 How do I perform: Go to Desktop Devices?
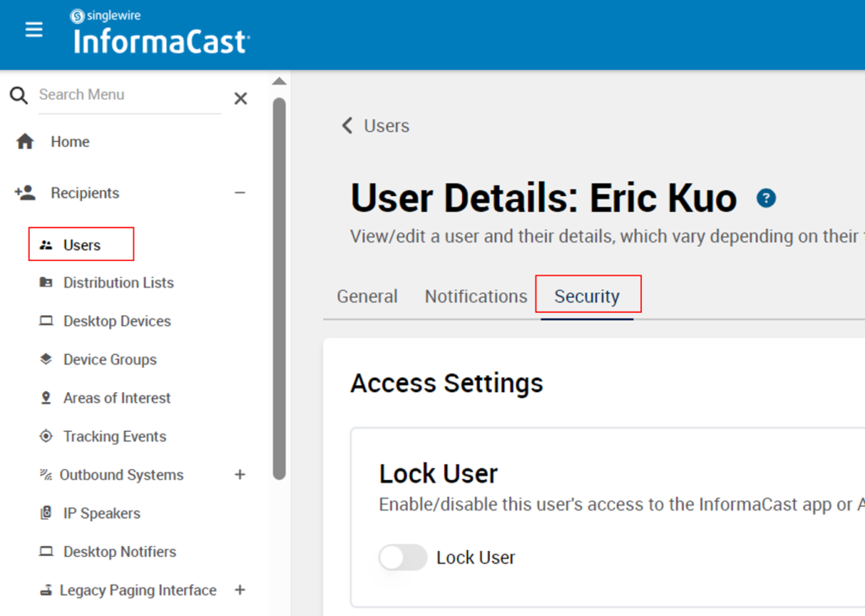[x=117, y=321]
